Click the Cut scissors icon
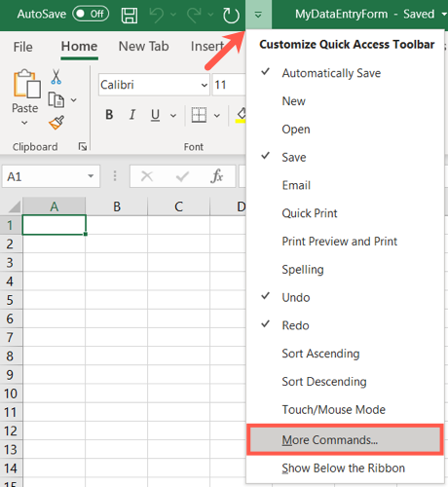The image size is (448, 487). (56, 77)
